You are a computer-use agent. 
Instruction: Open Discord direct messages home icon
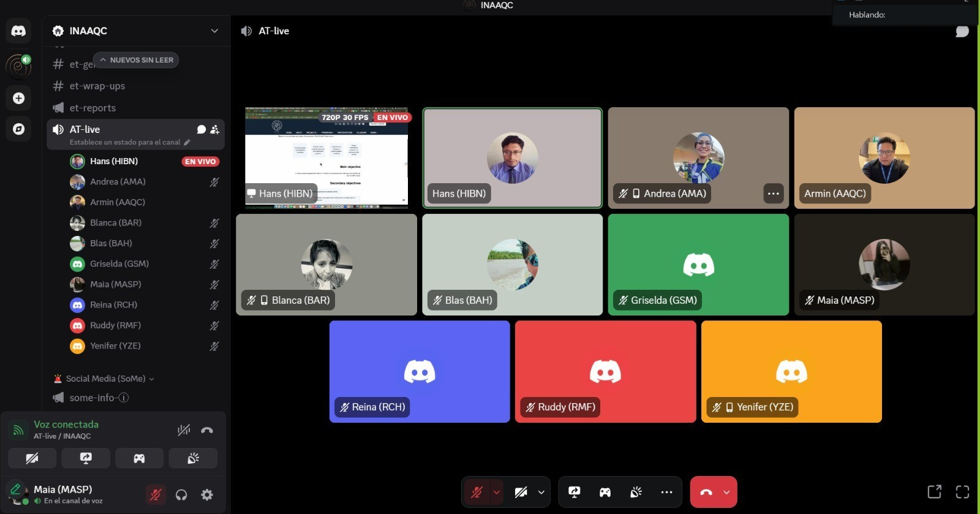click(18, 31)
